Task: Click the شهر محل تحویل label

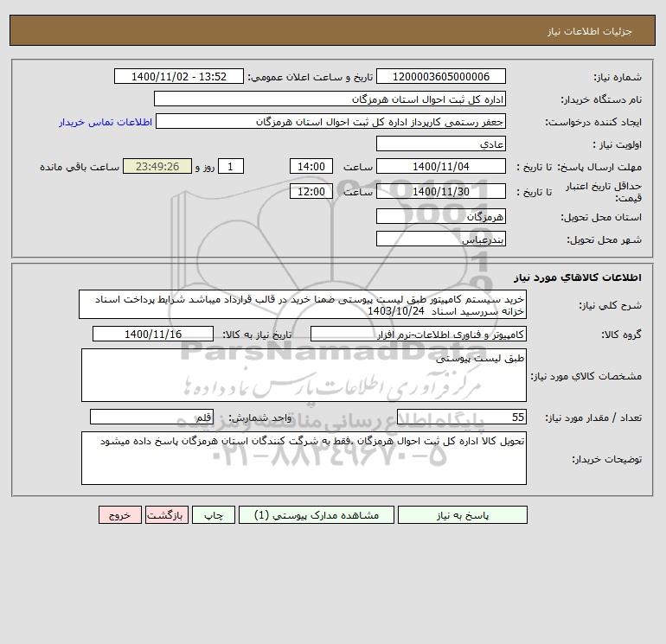Action: coord(604,239)
